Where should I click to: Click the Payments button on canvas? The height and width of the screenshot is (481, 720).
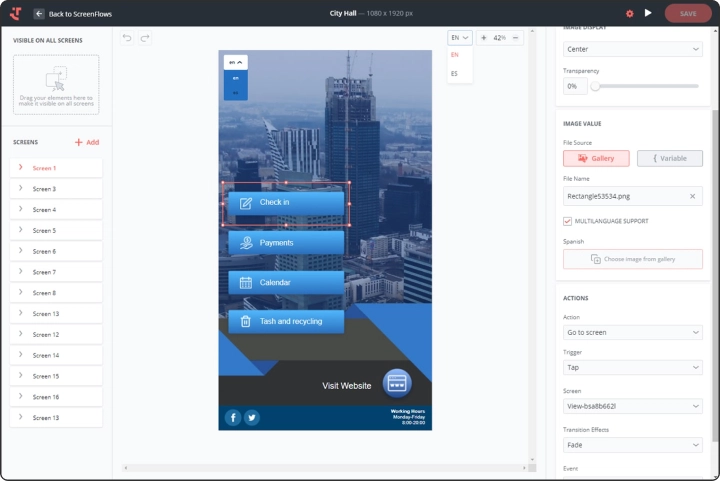coord(286,243)
